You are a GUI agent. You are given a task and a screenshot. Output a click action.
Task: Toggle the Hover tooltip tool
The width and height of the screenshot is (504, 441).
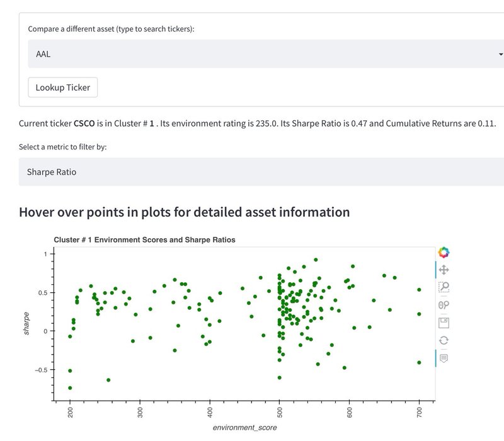point(444,358)
